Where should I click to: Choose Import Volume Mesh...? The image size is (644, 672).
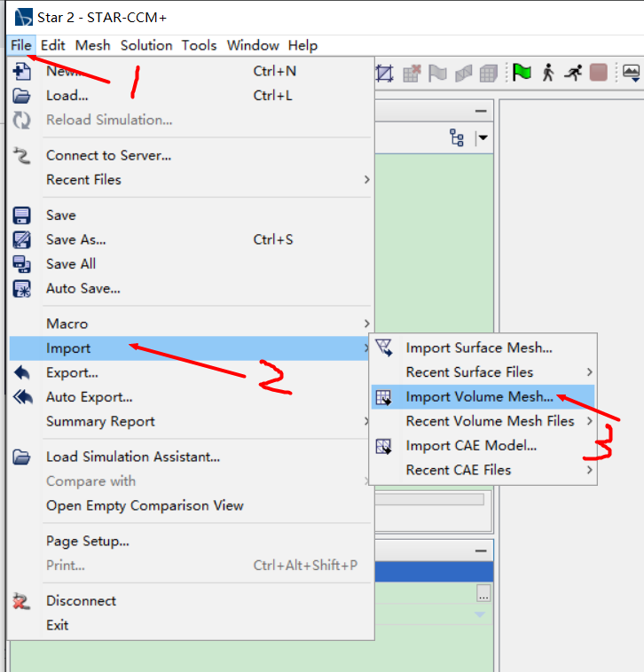click(483, 397)
